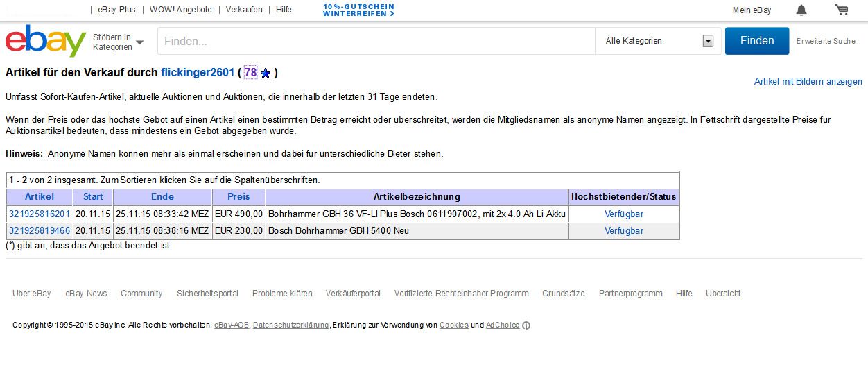This screenshot has height=374, width=868.
Task: Open the Verkäuferportal footer link
Action: coord(353,294)
